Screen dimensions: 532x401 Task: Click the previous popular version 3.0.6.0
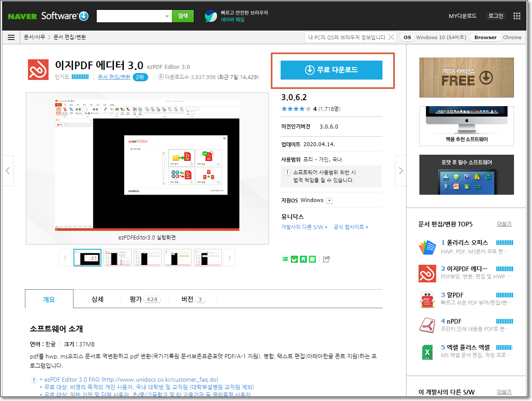pyautogui.click(x=329, y=127)
